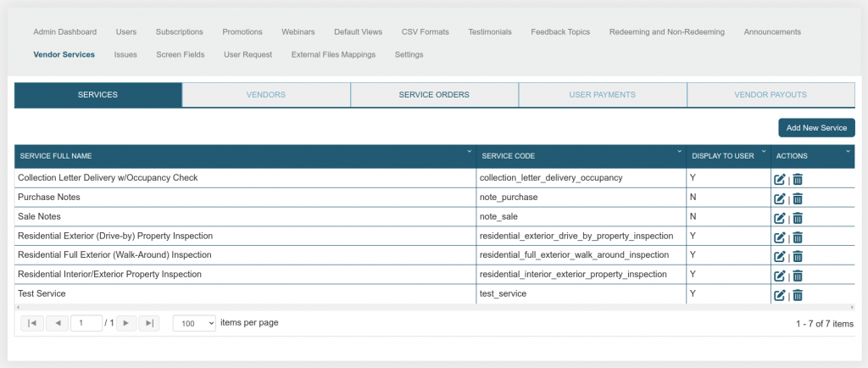Image resolution: width=868 pixels, height=368 pixels.
Task: Delete the Test Service row
Action: point(798,295)
